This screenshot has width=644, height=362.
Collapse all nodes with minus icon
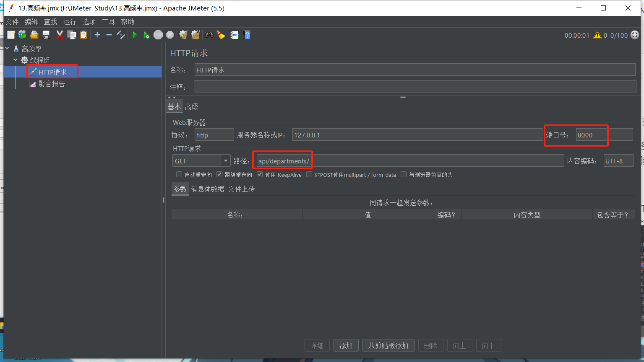109,35
